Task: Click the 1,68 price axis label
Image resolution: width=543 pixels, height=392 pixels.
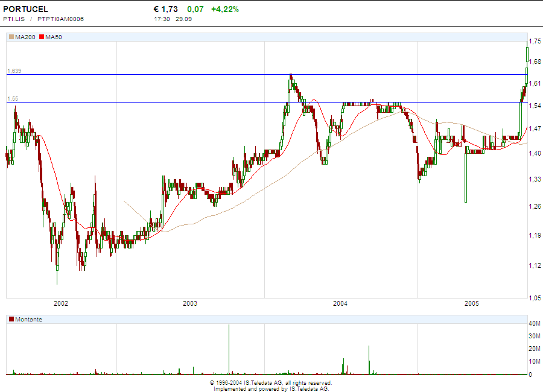Action: point(535,62)
